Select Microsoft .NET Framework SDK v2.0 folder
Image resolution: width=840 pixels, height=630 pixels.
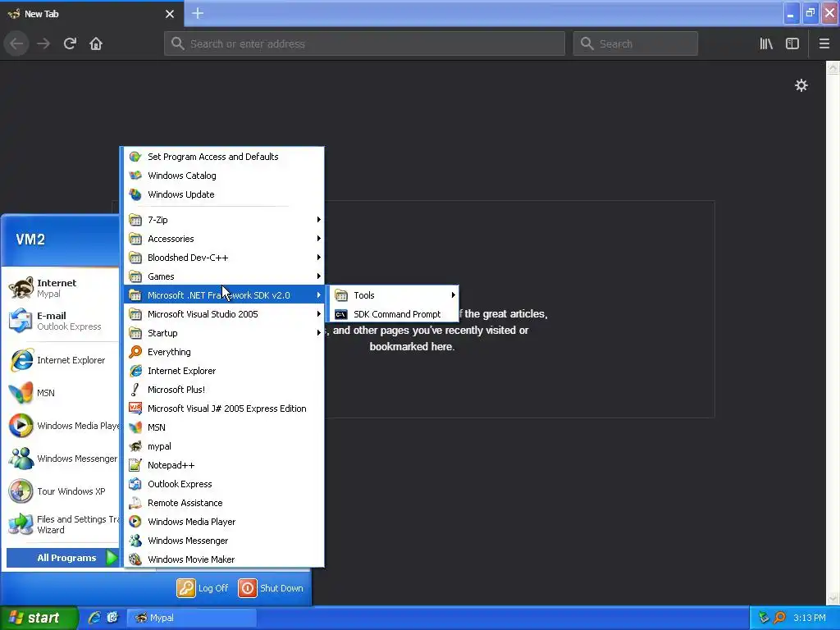coord(224,295)
